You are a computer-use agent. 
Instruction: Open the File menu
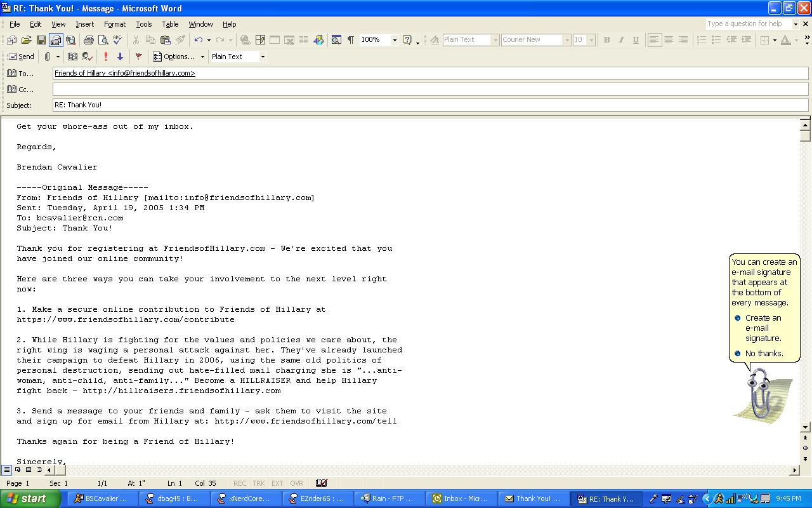click(x=15, y=24)
